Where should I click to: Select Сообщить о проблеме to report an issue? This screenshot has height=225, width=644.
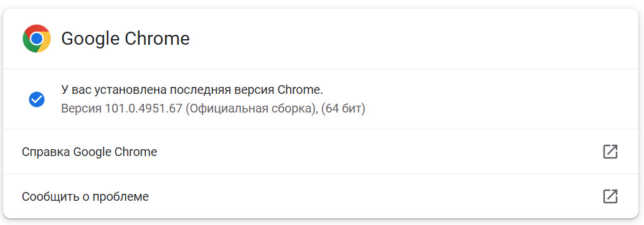click(85, 197)
